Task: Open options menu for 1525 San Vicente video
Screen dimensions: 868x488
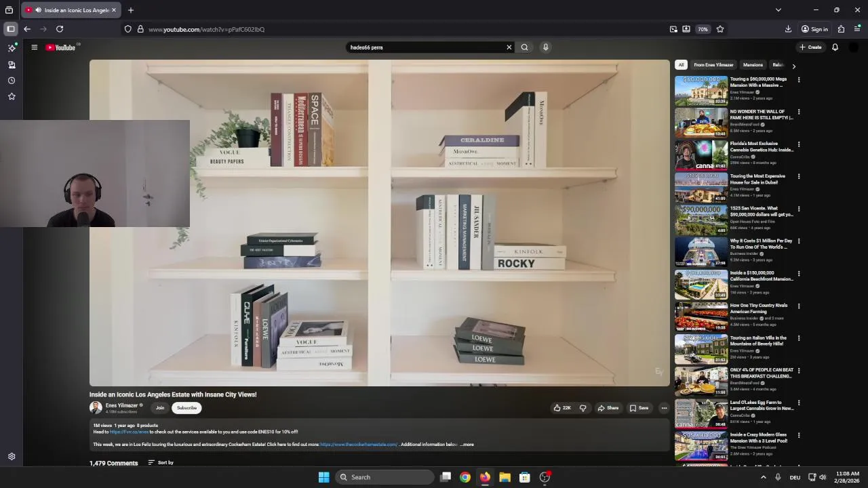Action: 799,209
